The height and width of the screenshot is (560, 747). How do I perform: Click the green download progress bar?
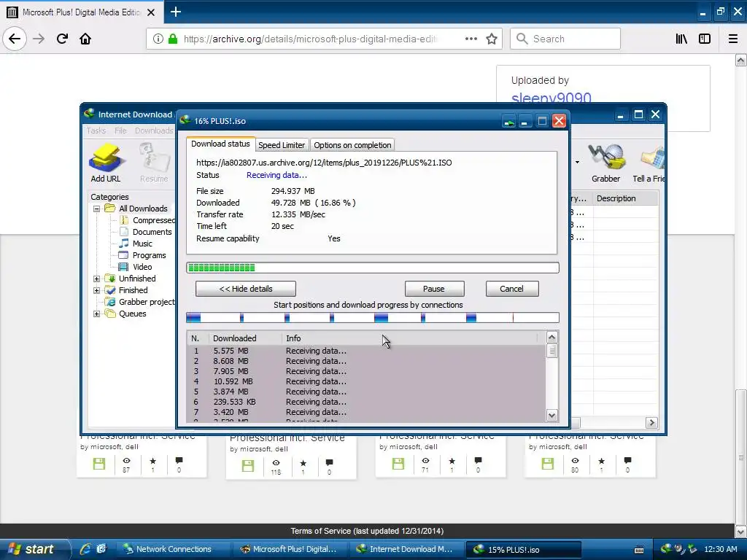373,268
